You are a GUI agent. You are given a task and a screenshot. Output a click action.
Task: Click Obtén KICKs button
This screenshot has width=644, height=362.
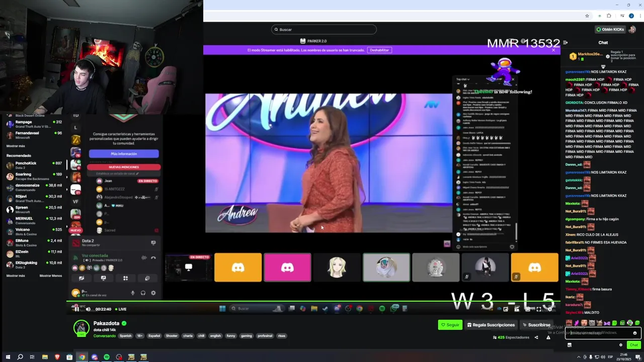(610, 29)
